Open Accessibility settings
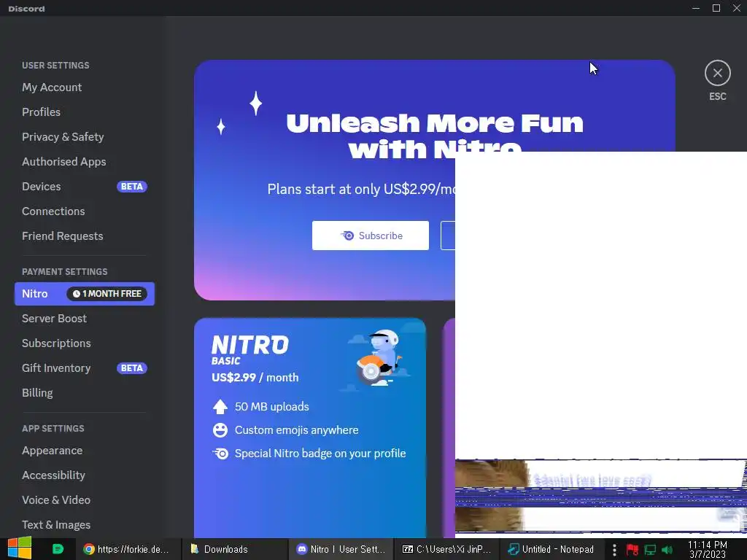 pos(53,475)
